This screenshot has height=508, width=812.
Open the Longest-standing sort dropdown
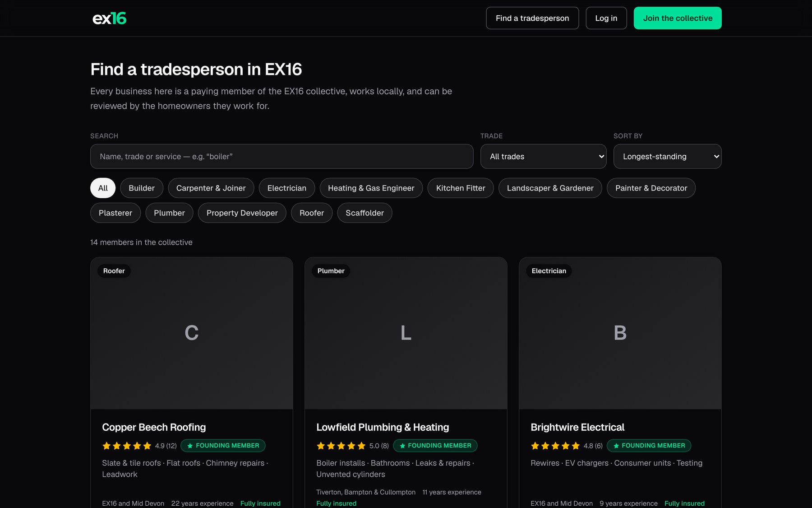coord(667,156)
